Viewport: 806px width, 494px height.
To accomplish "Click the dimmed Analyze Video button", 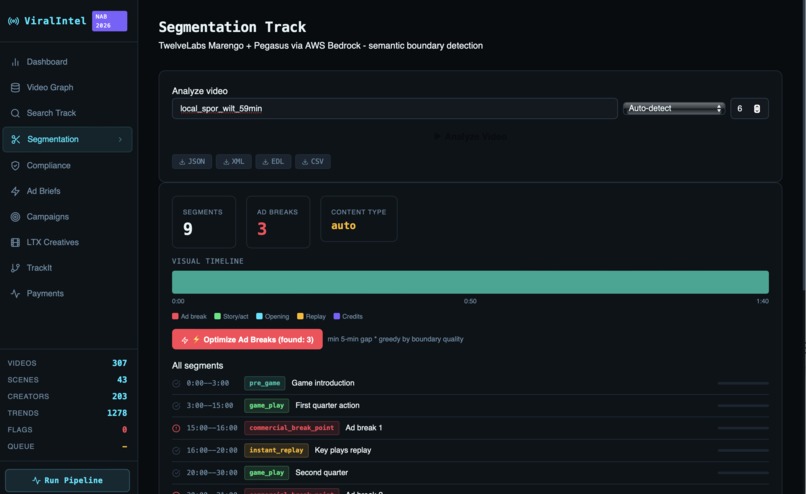I will pos(470,137).
